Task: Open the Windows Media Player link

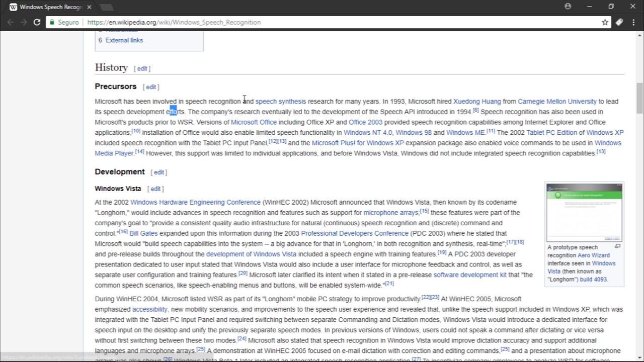Action: pyautogui.click(x=114, y=153)
